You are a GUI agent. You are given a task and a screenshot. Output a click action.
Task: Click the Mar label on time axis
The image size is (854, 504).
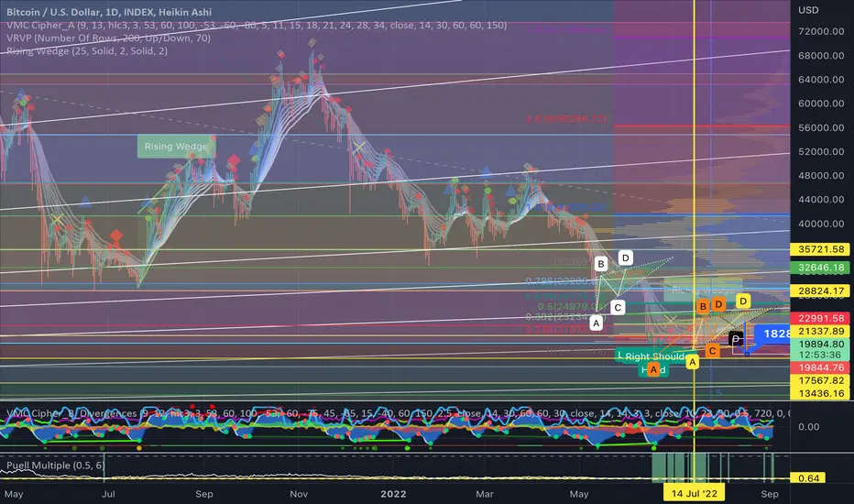(484, 494)
